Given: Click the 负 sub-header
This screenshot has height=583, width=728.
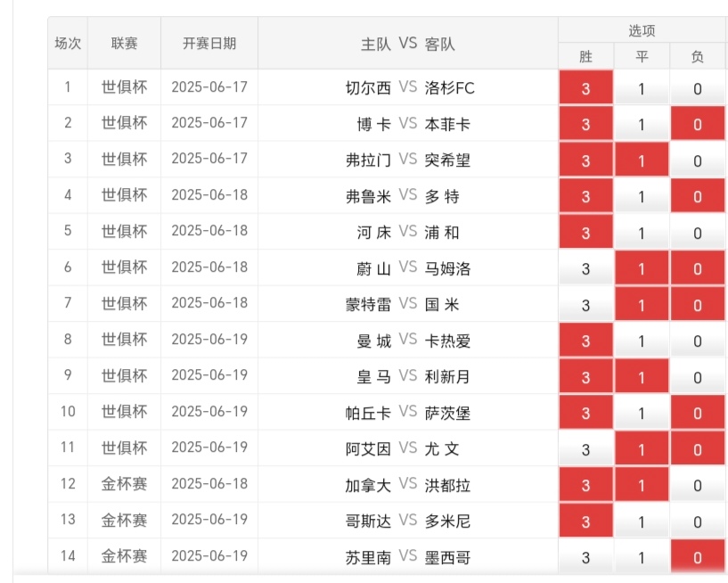Looking at the screenshot, I should coord(698,56).
